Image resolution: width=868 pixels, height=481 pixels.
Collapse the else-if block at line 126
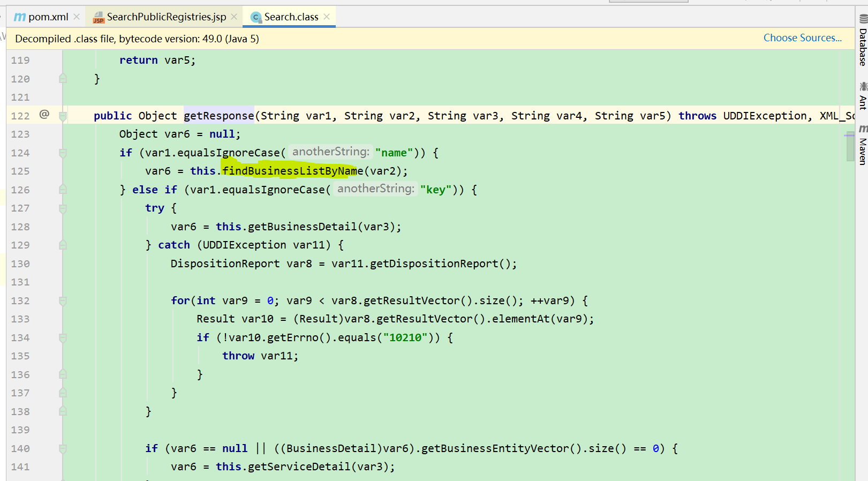click(63, 190)
